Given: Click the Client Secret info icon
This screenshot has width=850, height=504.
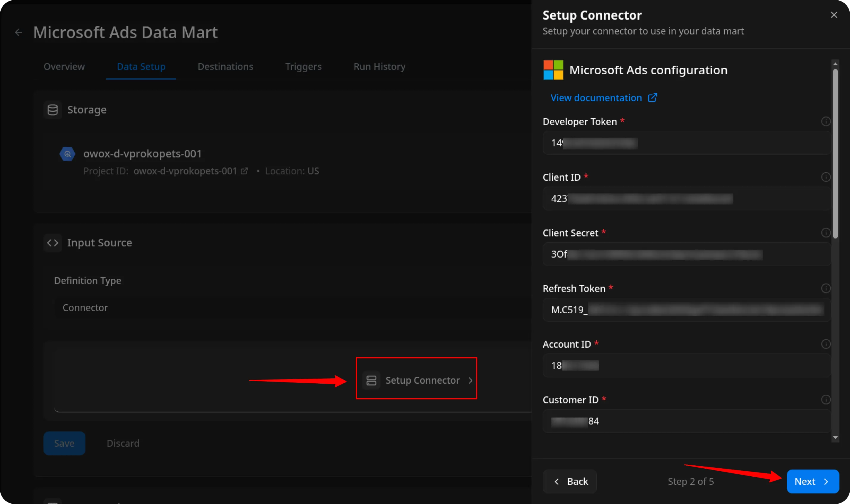Looking at the screenshot, I should pos(825,233).
